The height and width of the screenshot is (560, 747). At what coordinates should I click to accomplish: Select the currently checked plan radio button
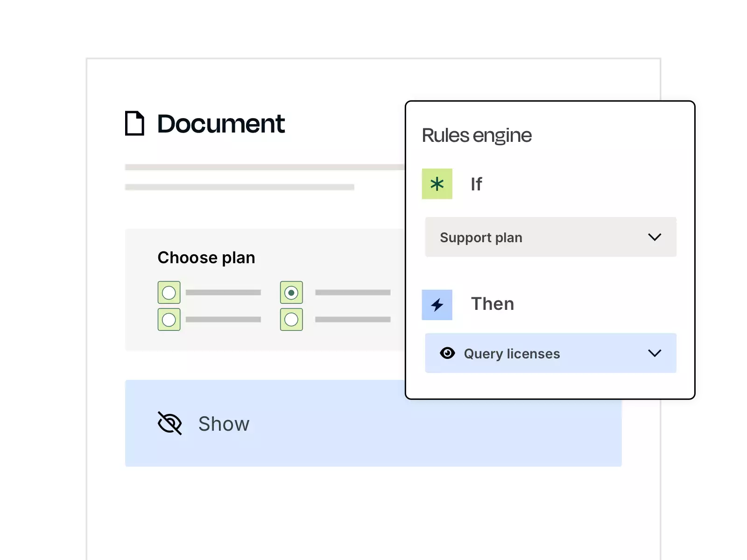(291, 293)
